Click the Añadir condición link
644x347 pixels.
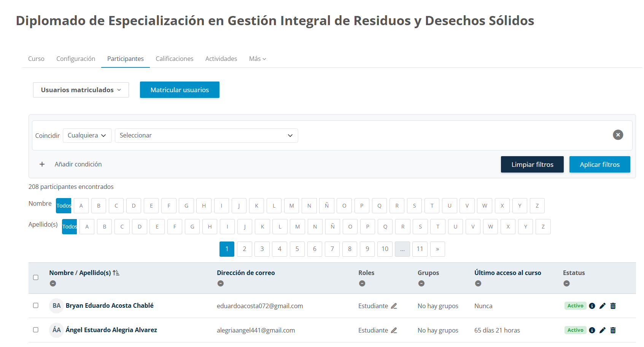(x=78, y=164)
